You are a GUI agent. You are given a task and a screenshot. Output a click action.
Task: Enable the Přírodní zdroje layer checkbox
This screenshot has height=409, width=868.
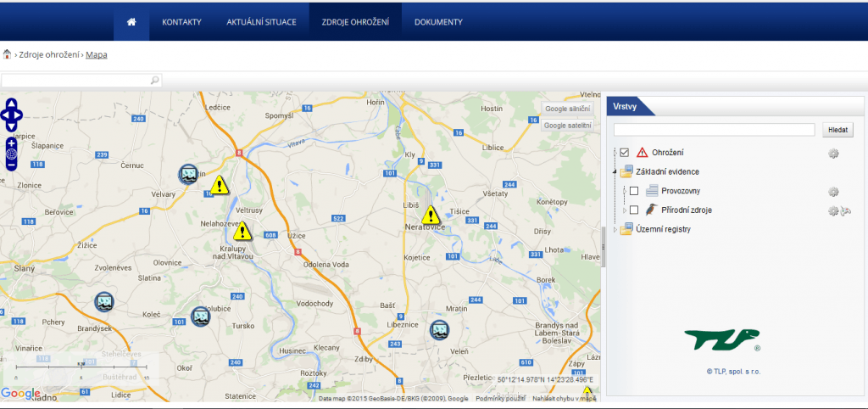pos(634,210)
